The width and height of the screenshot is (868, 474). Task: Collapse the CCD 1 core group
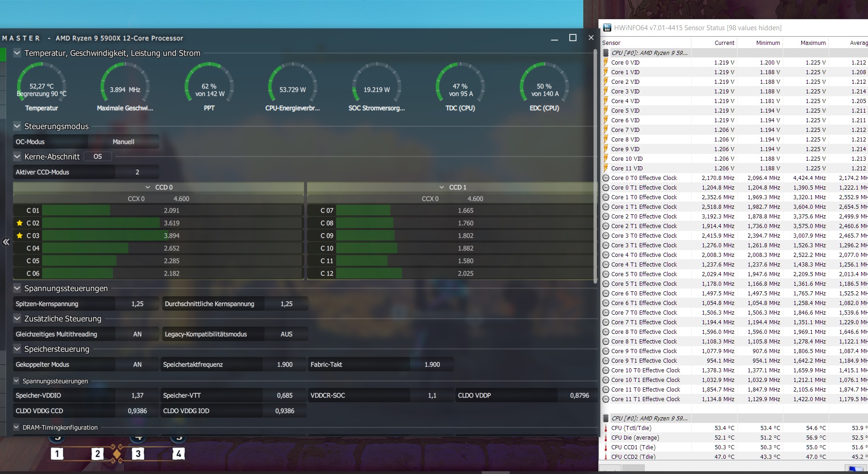pos(442,187)
